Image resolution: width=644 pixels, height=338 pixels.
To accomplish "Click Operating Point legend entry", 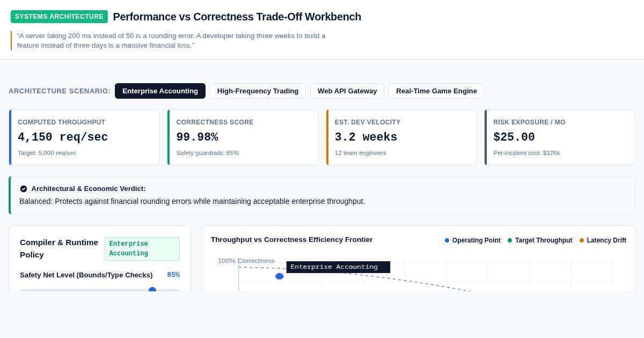I will [x=473, y=240].
